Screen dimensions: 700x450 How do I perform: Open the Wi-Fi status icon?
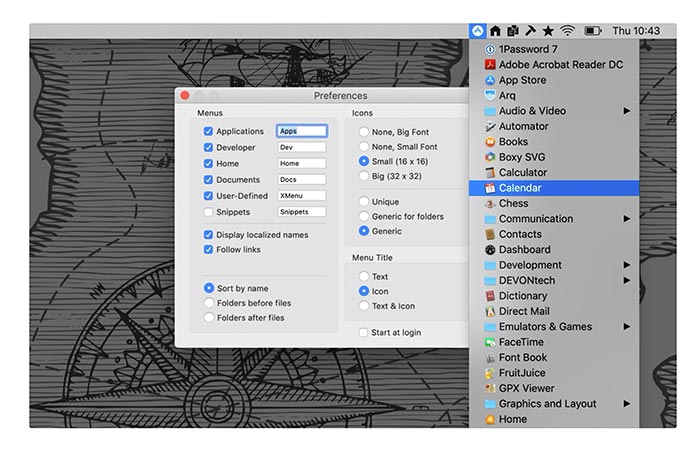point(567,31)
